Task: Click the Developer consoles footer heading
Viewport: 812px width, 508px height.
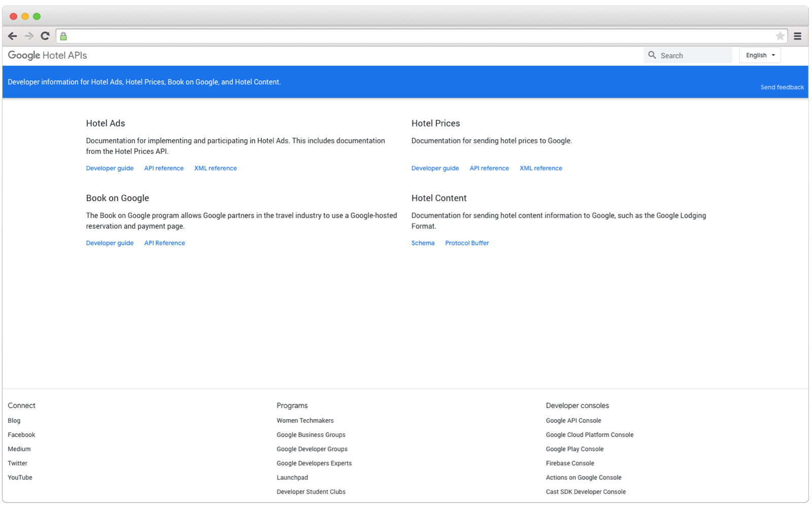Action: click(x=577, y=405)
